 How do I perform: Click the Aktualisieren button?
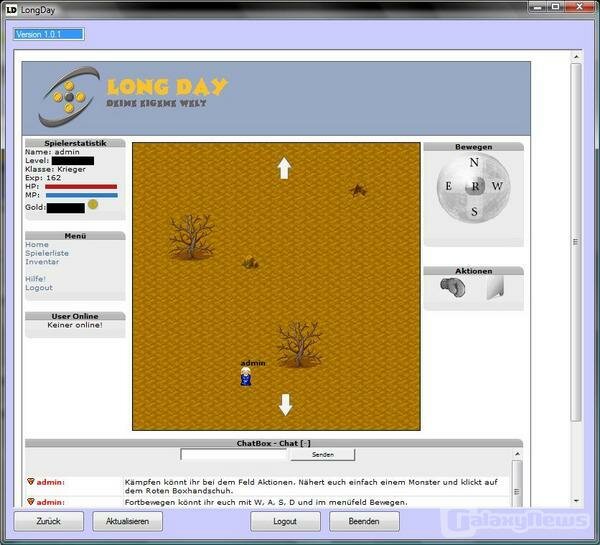pos(127,521)
